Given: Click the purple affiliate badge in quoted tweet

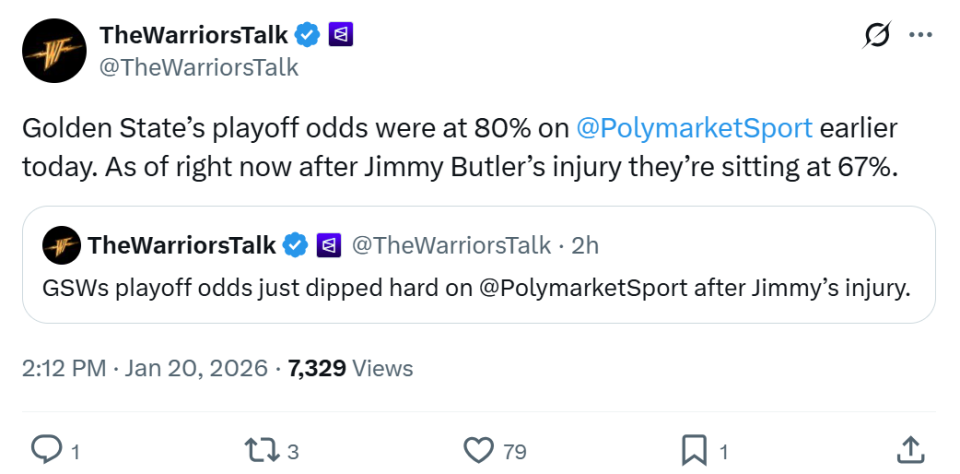Looking at the screenshot, I should click(328, 244).
